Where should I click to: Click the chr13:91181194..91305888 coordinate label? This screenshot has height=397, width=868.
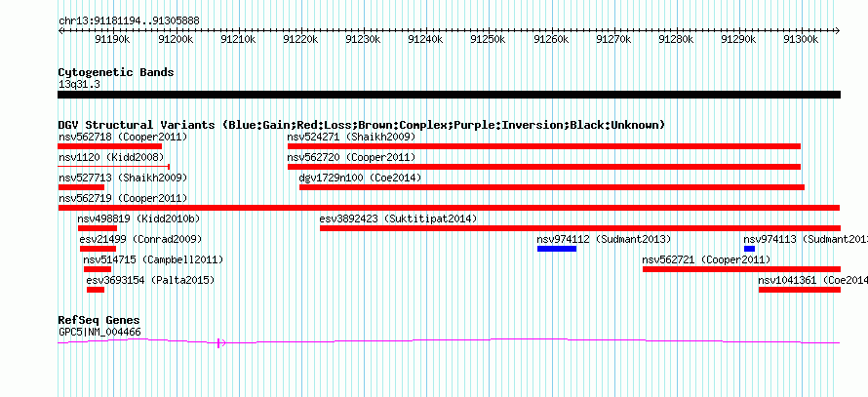[129, 20]
